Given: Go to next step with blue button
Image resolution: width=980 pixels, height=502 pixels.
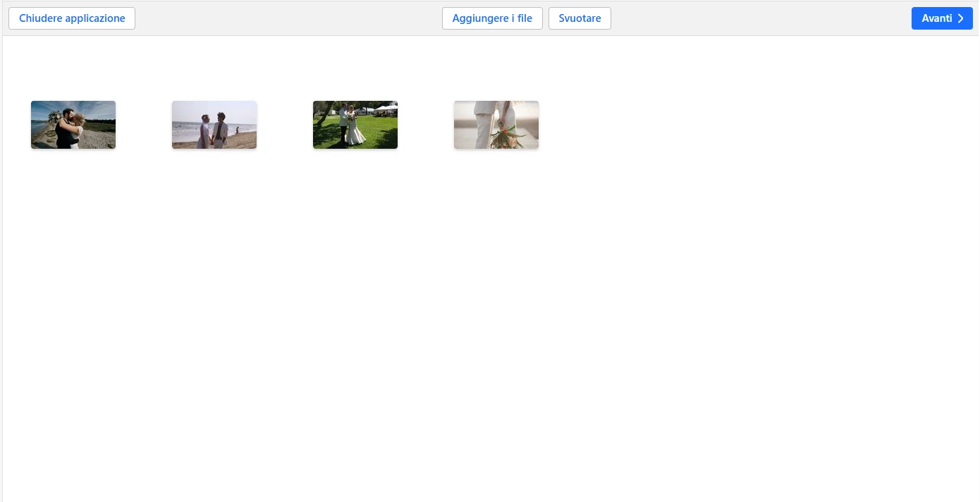Looking at the screenshot, I should [941, 18].
